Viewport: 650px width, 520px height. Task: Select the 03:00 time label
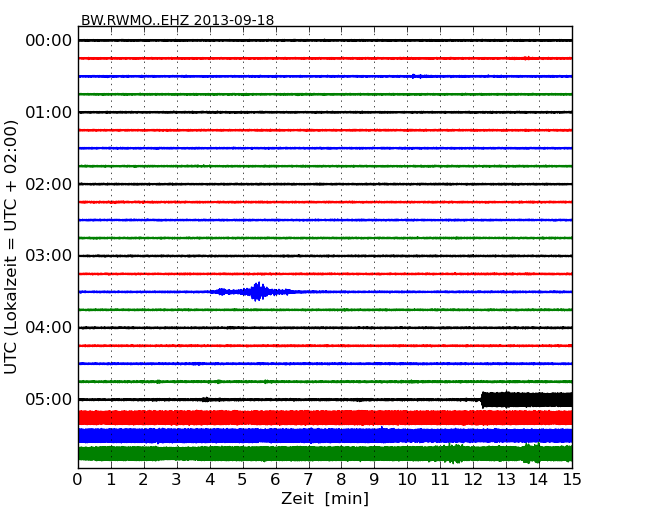(49, 256)
